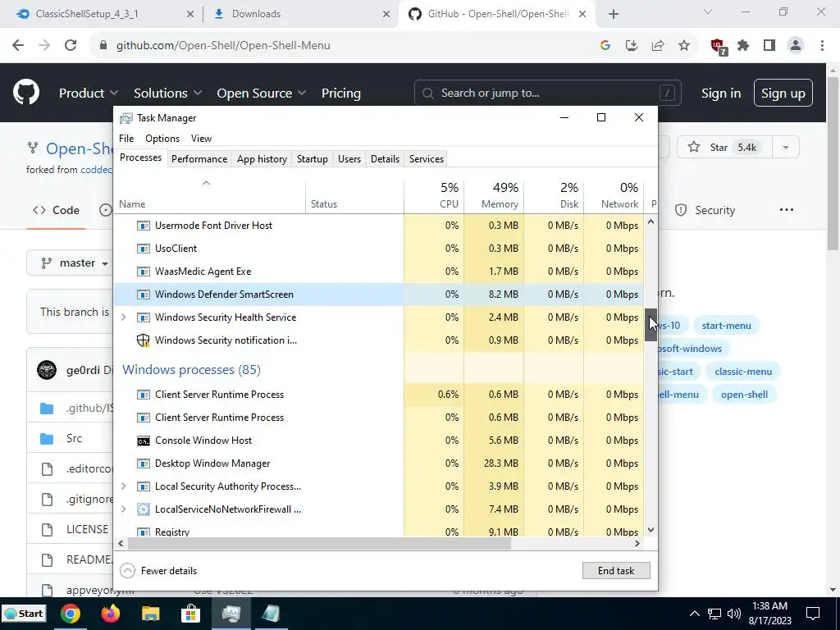Close the Downloads tab
Screen dimensions: 840x630
click(386, 14)
